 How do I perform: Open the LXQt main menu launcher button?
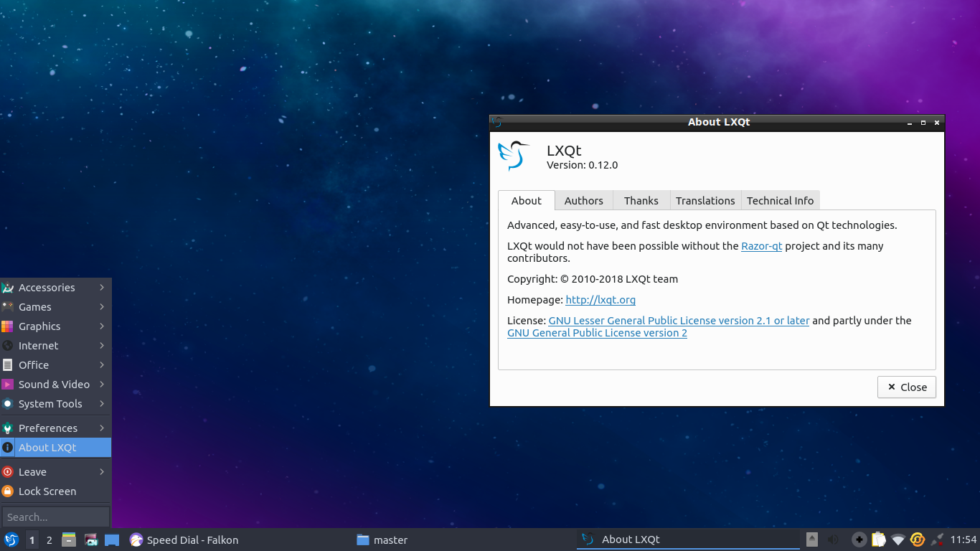pyautogui.click(x=11, y=540)
